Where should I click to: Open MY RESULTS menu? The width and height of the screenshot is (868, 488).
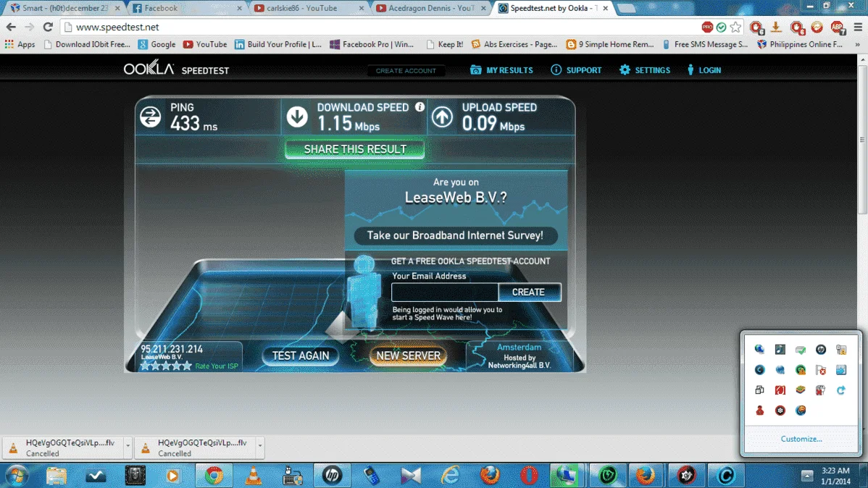pyautogui.click(x=501, y=70)
